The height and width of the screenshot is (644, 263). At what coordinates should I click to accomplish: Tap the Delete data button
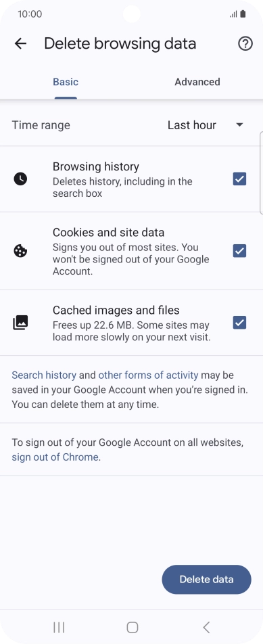click(x=206, y=580)
